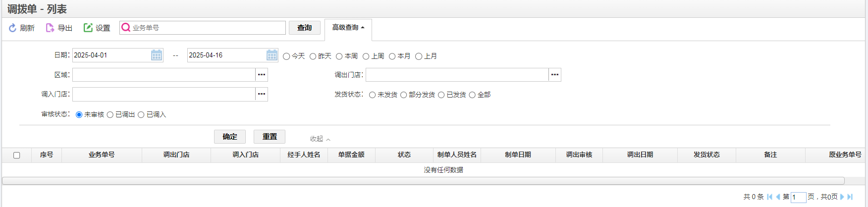868x207 pixels.
Task: Tick the select-all checkbox in table header
Action: 16,155
